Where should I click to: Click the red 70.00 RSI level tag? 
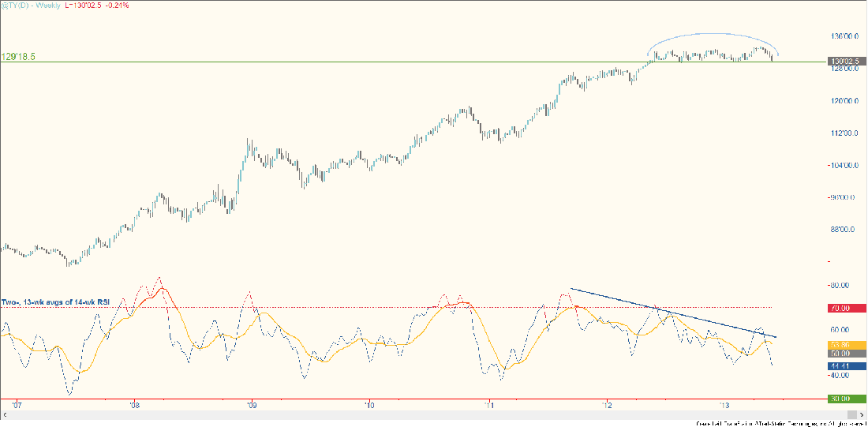point(841,308)
